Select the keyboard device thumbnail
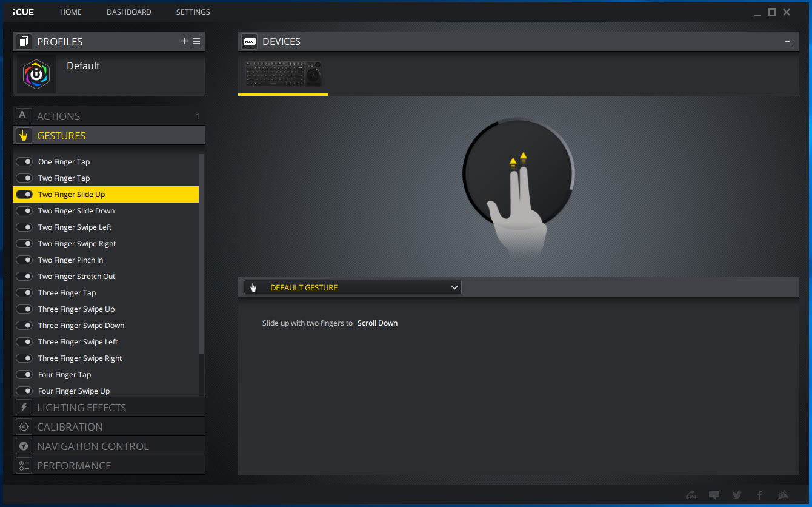 (x=283, y=73)
